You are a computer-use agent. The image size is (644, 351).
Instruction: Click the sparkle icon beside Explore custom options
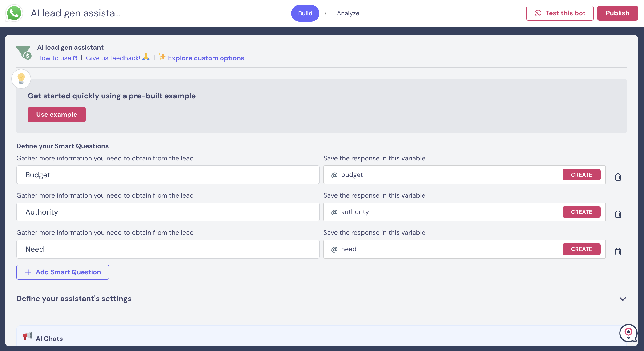(162, 57)
